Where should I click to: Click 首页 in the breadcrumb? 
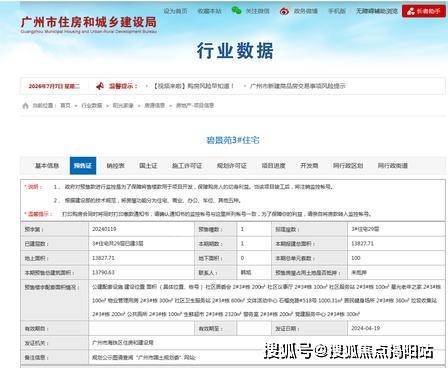[65, 105]
